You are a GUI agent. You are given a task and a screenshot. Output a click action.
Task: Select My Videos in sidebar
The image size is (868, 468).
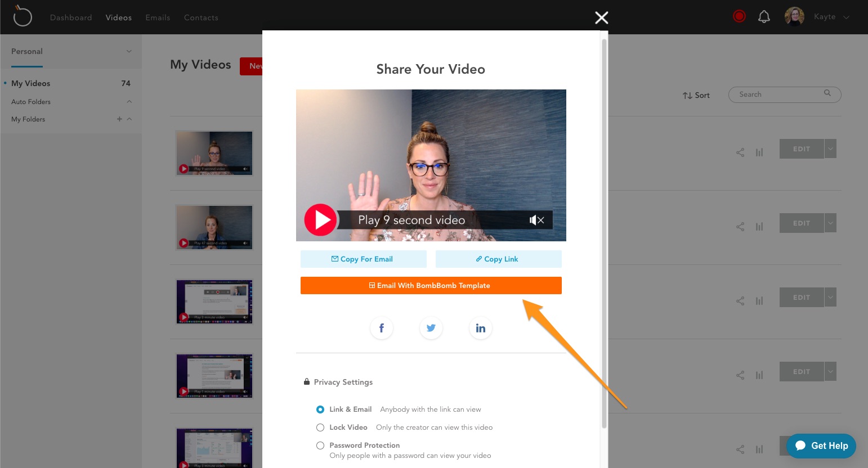(x=31, y=83)
